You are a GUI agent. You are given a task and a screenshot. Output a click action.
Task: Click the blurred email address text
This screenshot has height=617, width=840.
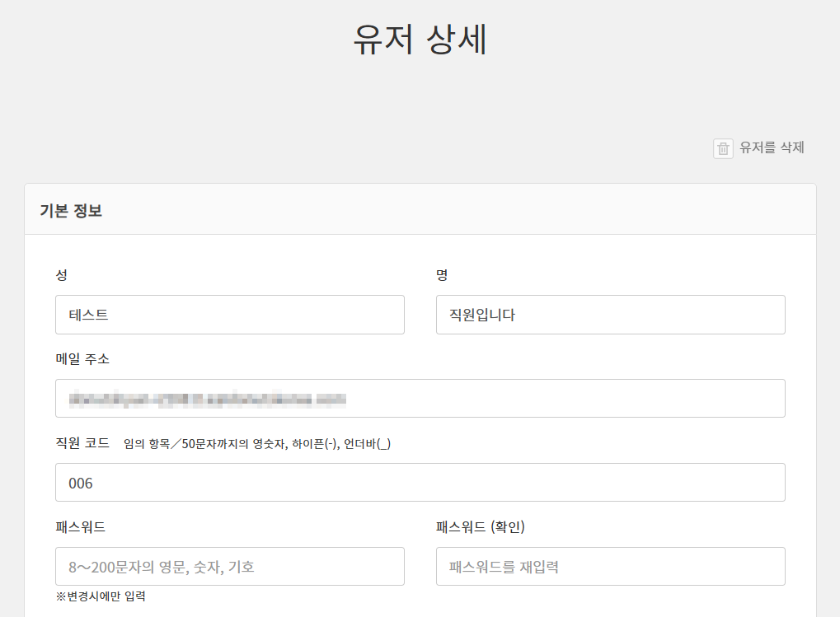[x=207, y=400]
